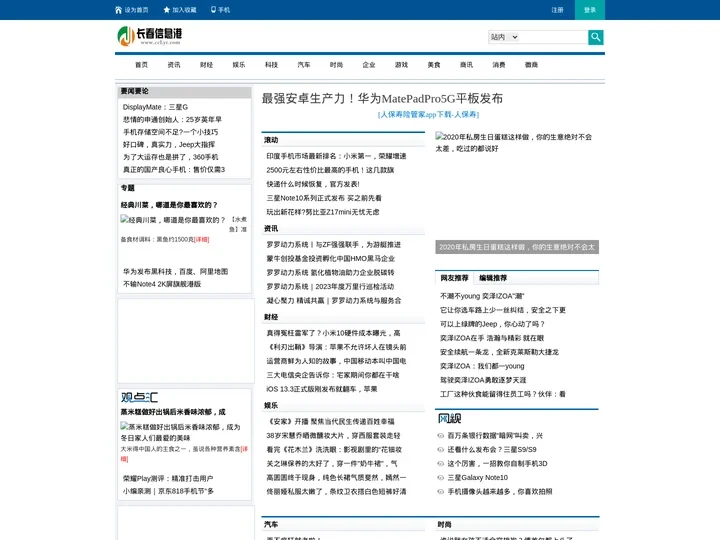Viewport: 720px width, 540px height.
Task: Open the 美食 navigation item
Action: tap(434, 65)
